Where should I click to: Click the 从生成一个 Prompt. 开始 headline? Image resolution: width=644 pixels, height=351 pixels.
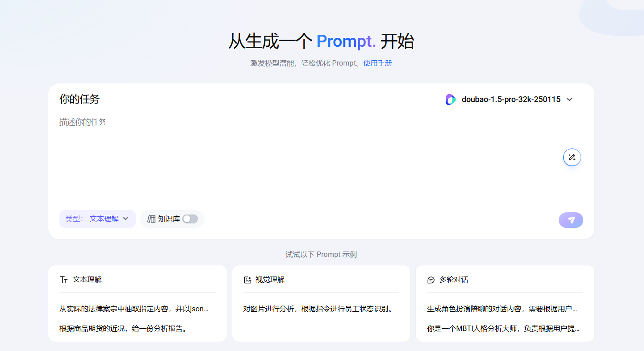pyautogui.click(x=321, y=41)
